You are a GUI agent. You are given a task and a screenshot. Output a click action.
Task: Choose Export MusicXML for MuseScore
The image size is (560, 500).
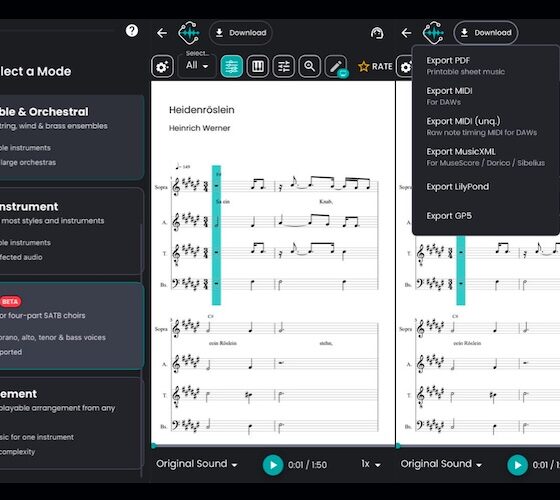click(x=485, y=157)
